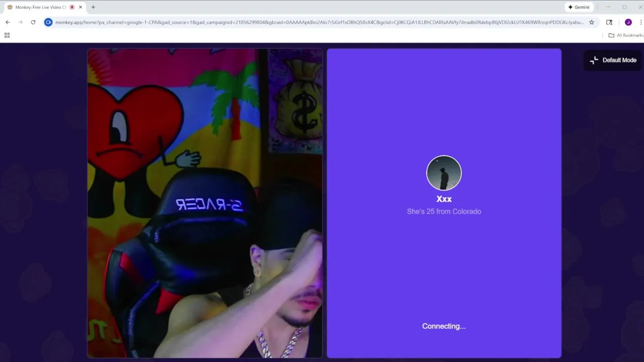644x362 pixels.
Task: Switch to Default Mode layout
Action: pos(613,60)
